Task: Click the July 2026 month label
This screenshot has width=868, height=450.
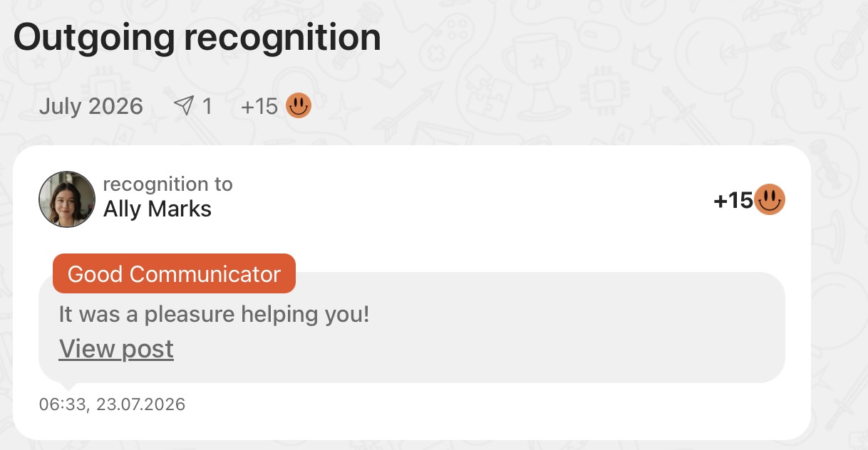Action: (x=91, y=107)
